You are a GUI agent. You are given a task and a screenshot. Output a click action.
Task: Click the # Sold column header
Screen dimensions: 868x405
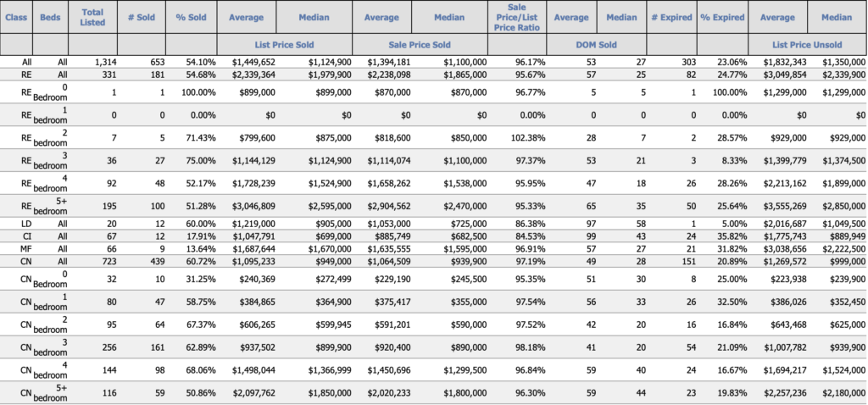point(142,17)
